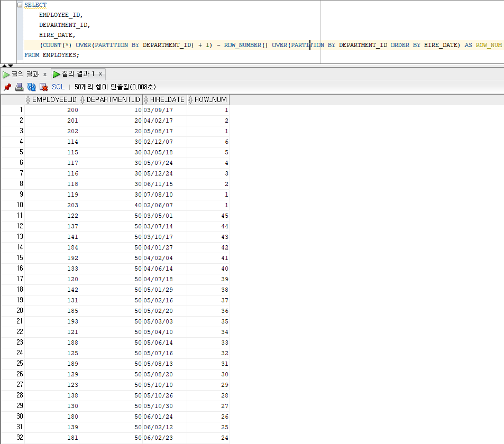Select ROW_NUM cell with value 24
The height and width of the screenshot is (444, 504).
pos(208,438)
